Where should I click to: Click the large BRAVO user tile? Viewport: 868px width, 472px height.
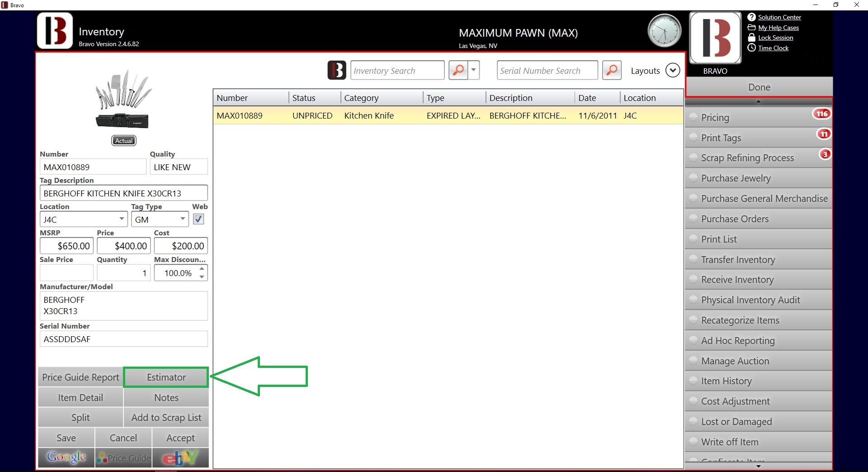[715, 38]
